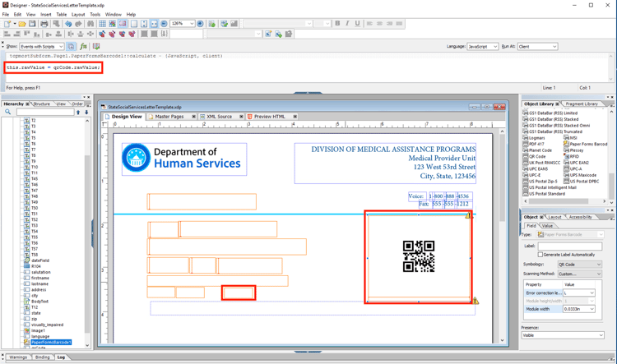Click the Redo arrow icon
Viewport: 617px width, 364px height.
click(x=78, y=24)
